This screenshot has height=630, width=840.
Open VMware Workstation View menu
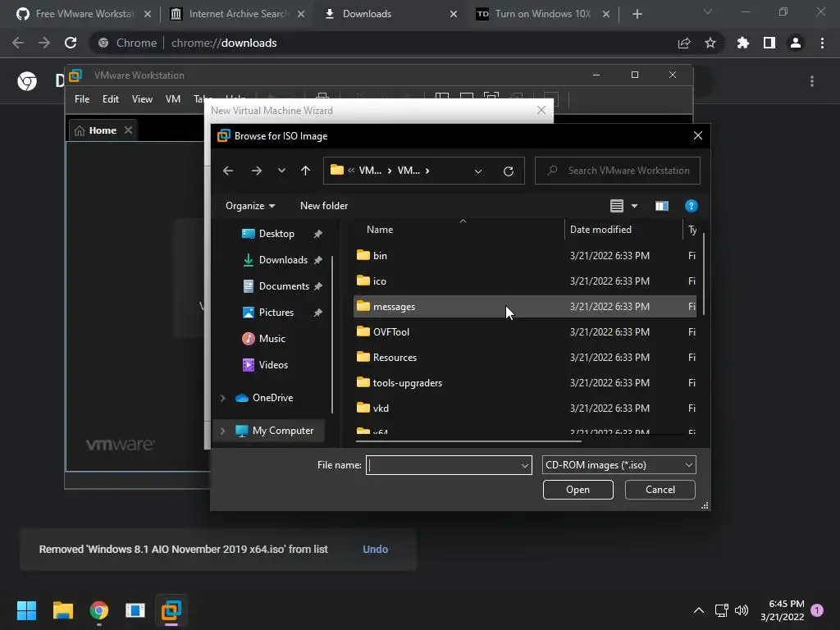(142, 99)
